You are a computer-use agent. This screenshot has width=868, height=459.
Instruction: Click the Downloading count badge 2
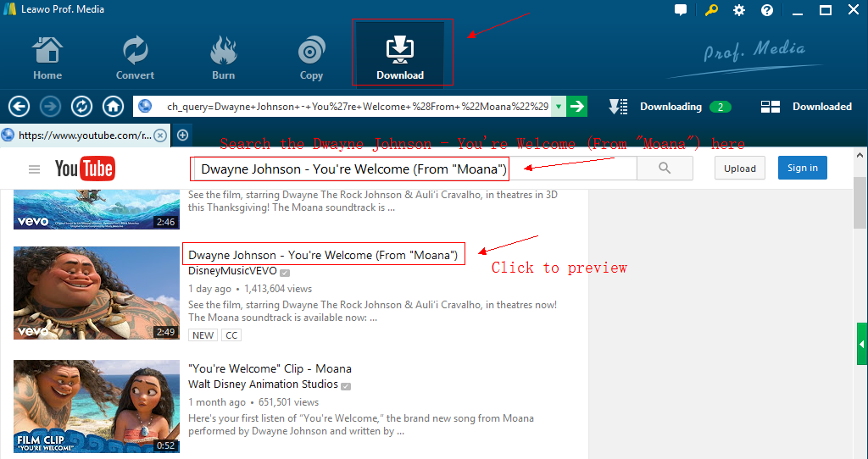(721, 107)
